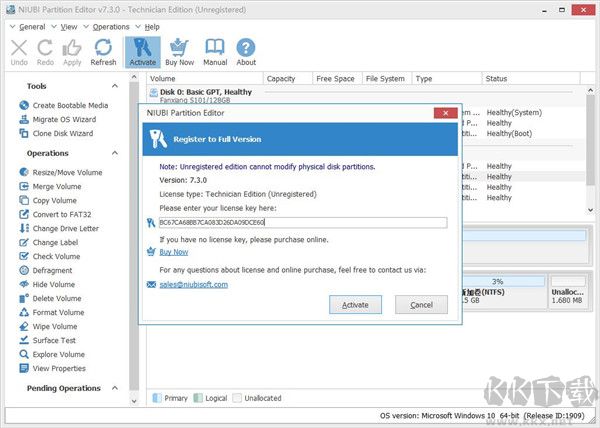Select the Unallocated 1.680 MB block
Screen dimensions: 600x428
[567, 292]
